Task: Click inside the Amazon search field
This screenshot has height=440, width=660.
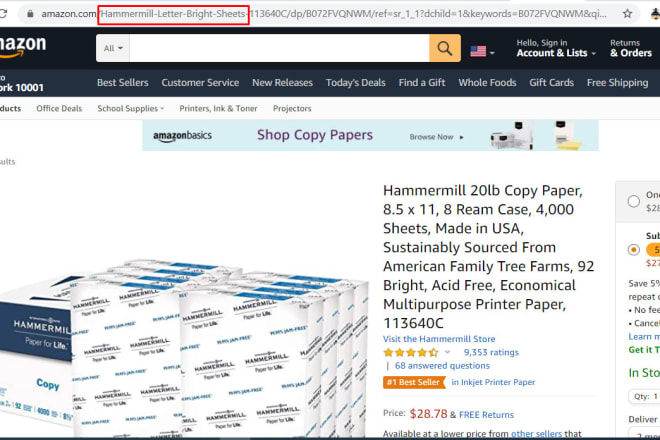Action: [279, 48]
